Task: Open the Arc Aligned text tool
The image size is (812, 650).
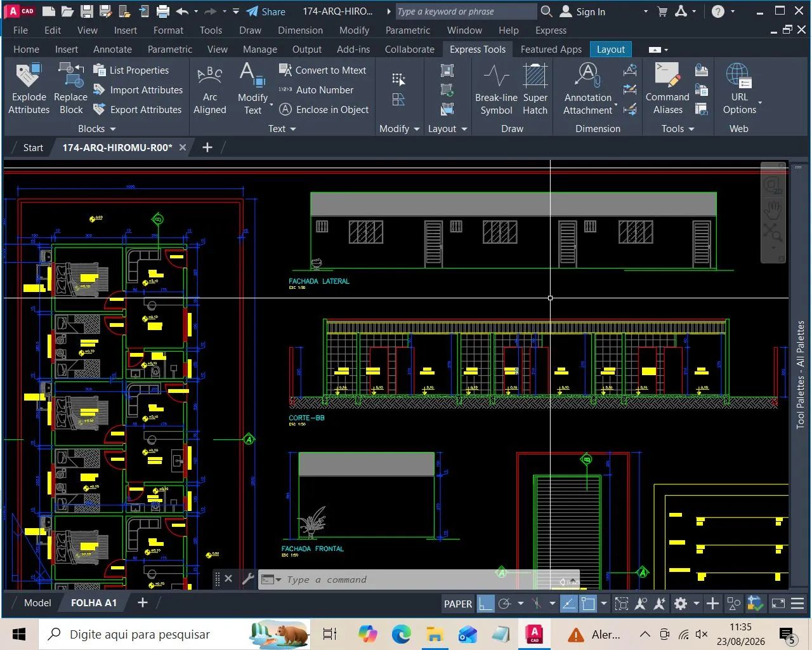Action: coord(209,89)
